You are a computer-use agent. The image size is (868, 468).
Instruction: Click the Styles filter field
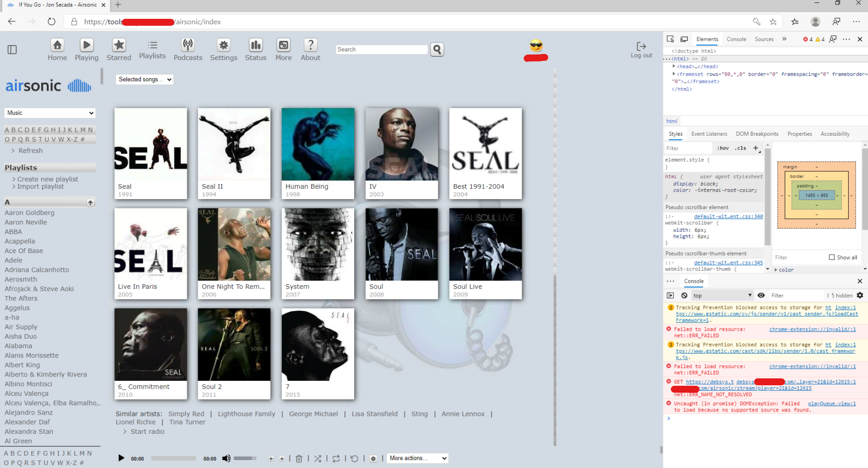click(x=689, y=148)
